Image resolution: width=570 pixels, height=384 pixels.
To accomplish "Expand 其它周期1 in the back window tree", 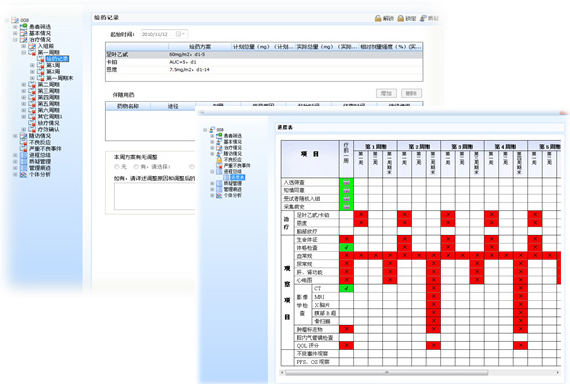I will [24, 116].
